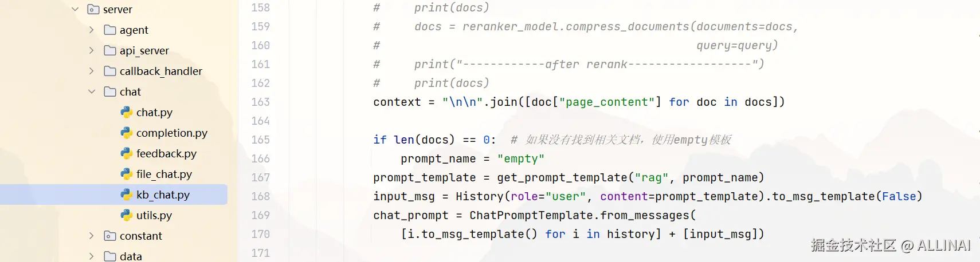Open kb_chat.py in the project tree
980x262 pixels.
tap(163, 194)
